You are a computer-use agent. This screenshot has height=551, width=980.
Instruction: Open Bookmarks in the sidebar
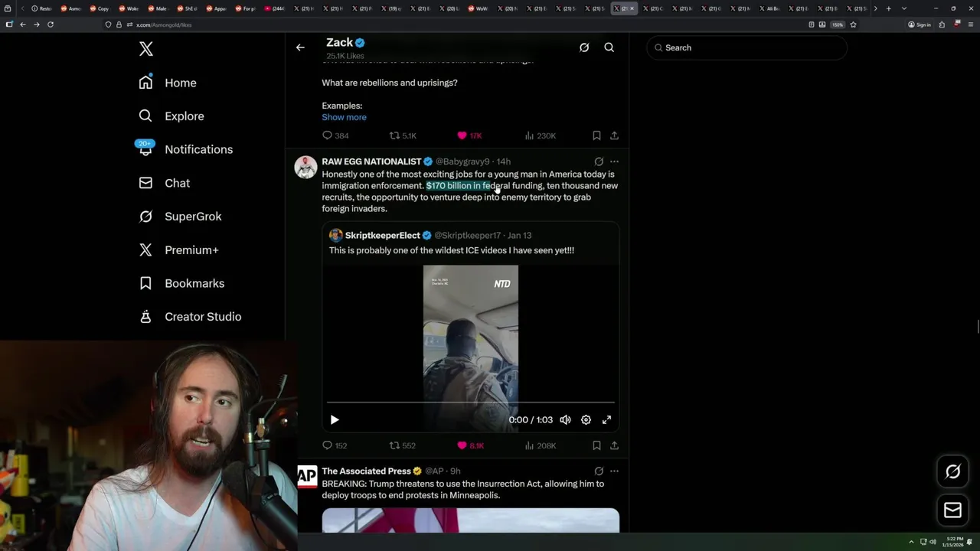click(x=182, y=283)
